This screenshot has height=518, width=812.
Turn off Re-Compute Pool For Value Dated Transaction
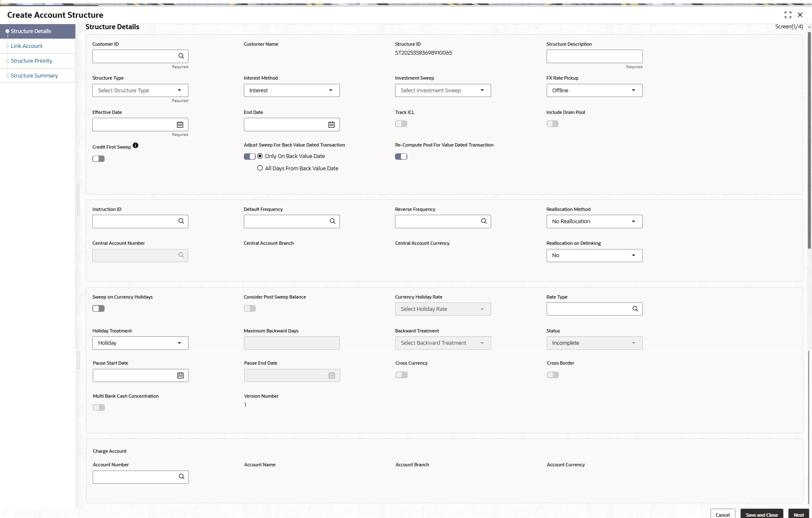point(401,156)
